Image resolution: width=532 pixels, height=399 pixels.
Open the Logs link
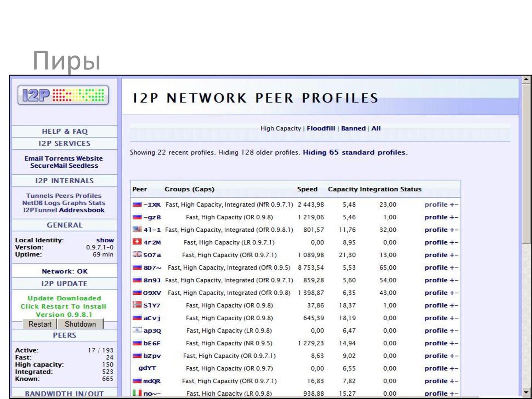coord(52,203)
